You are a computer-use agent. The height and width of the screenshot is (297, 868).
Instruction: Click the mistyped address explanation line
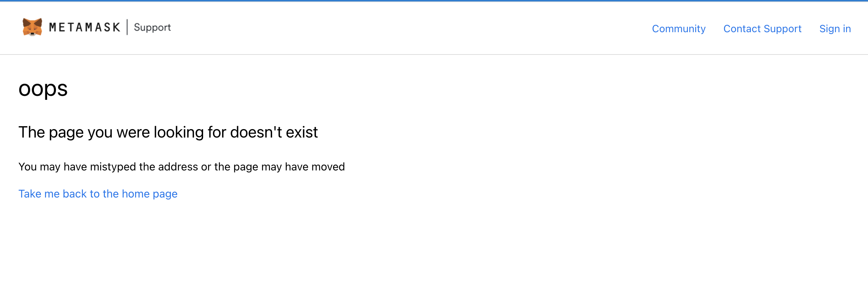pos(182,167)
